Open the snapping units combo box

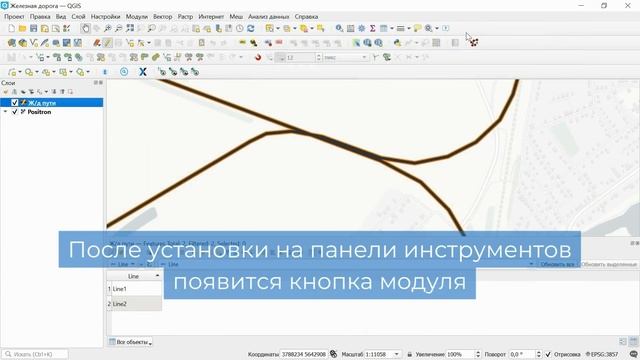point(345,58)
